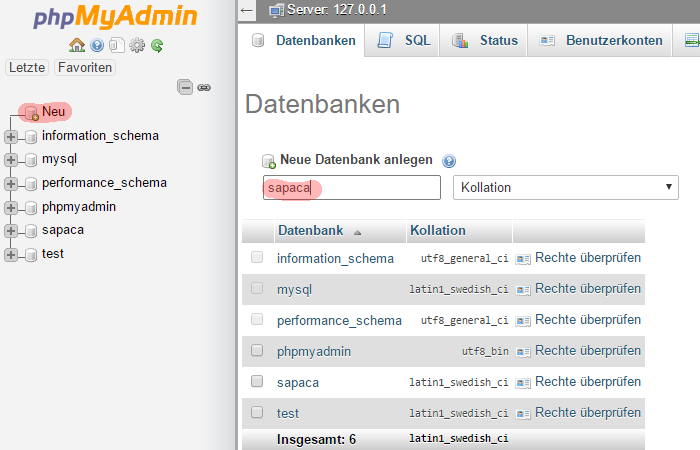Open the Letzte tab in sidebar

(27, 67)
